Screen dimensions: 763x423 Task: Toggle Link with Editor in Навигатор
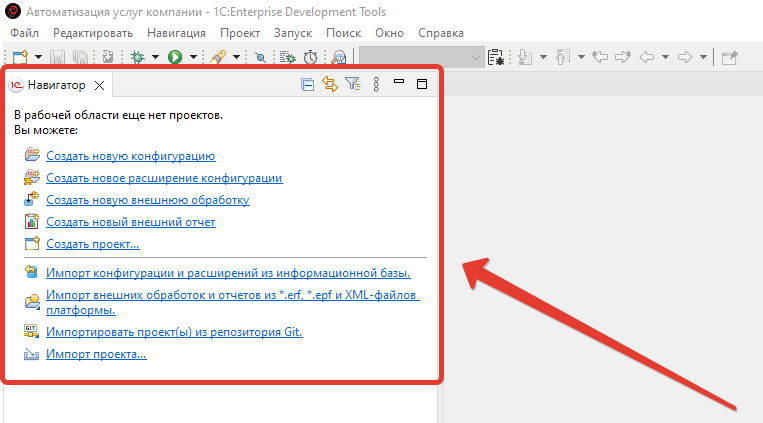[x=330, y=84]
